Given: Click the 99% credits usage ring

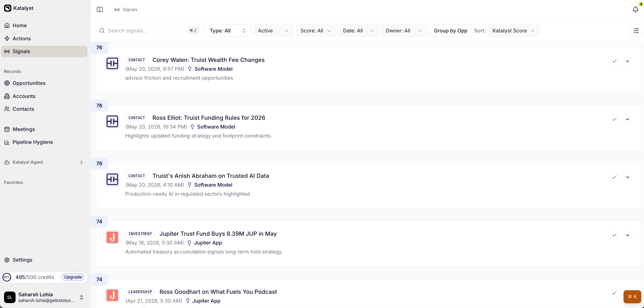Looking at the screenshot, I should pos(7,277).
